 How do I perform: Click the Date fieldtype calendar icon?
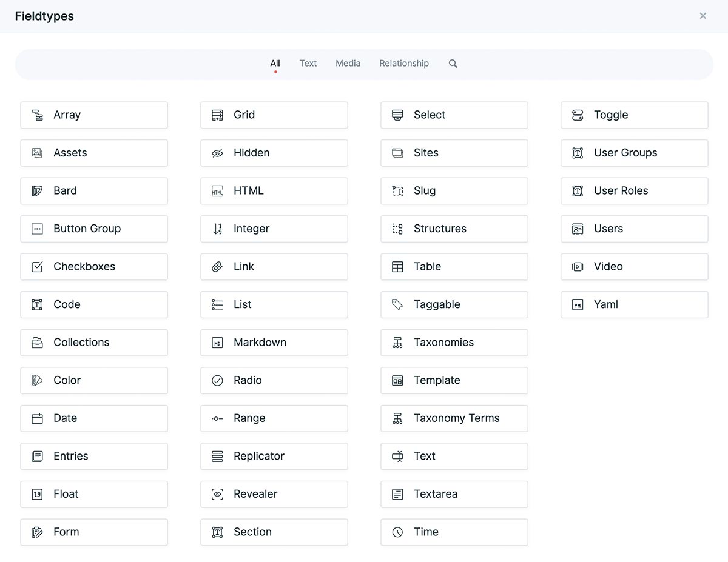tap(36, 418)
